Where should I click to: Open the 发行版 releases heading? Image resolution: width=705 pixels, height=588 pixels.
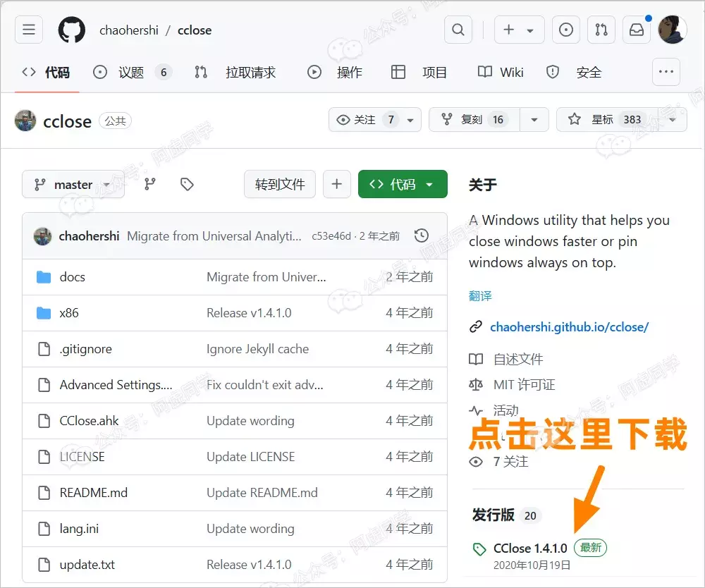pyautogui.click(x=493, y=515)
